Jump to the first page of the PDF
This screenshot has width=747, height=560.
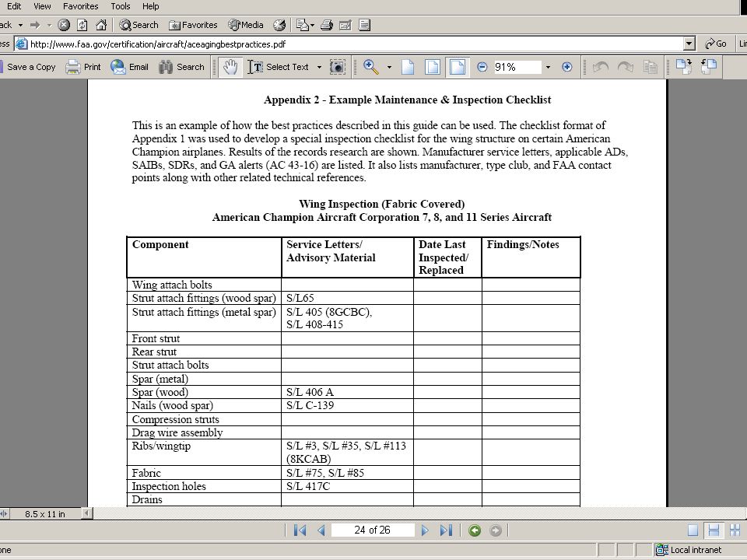coord(300,530)
